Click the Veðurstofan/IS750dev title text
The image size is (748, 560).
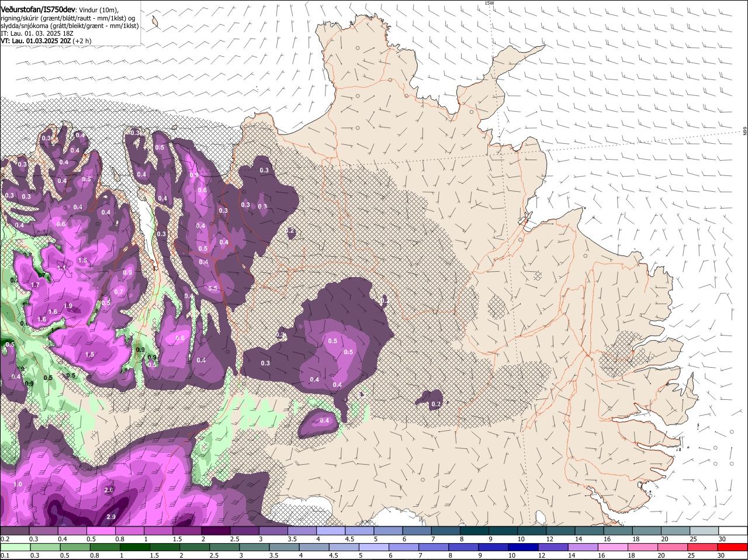[38, 10]
